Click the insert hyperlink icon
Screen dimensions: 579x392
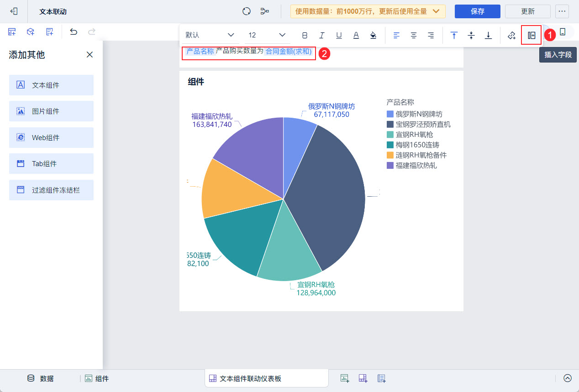pyautogui.click(x=511, y=35)
